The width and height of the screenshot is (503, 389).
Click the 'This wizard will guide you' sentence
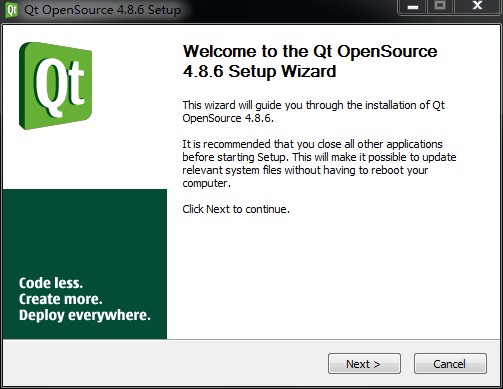(313, 112)
